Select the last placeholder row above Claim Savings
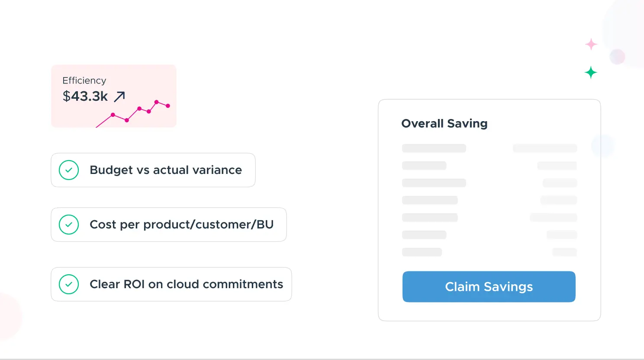The width and height of the screenshot is (644, 360). click(x=422, y=252)
